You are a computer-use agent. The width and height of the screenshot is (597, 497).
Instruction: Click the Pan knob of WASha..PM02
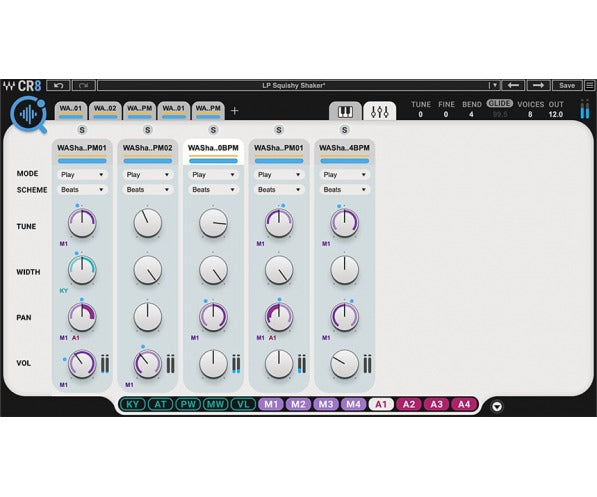point(148,317)
